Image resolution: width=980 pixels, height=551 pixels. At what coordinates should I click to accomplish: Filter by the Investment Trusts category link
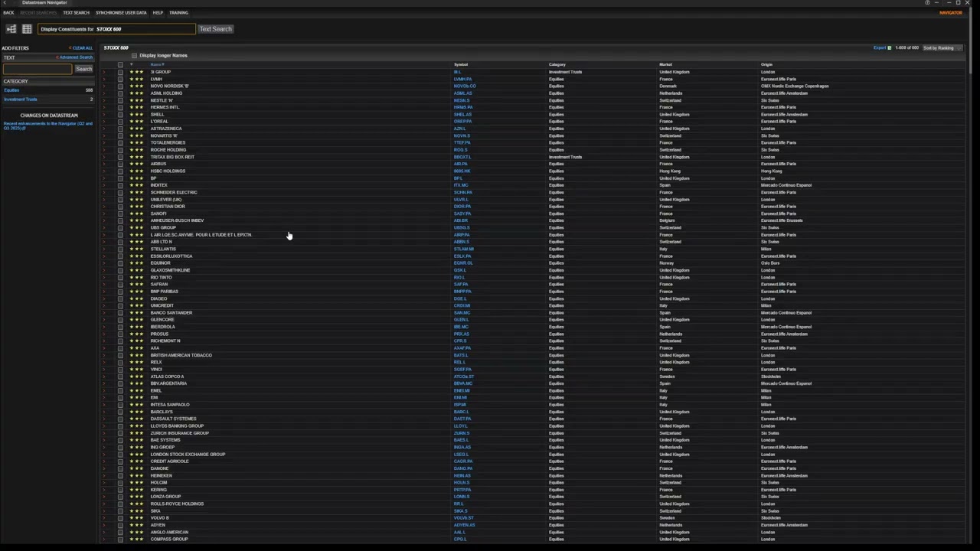click(20, 99)
